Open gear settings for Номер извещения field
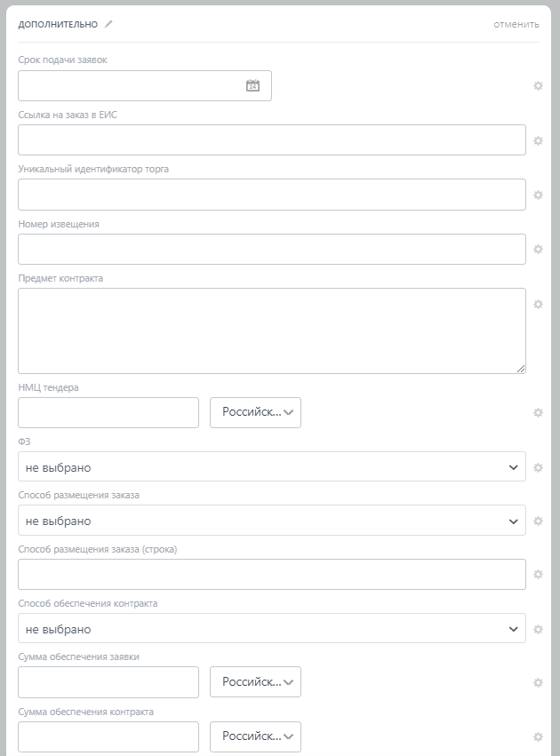560x756 pixels. [x=538, y=250]
